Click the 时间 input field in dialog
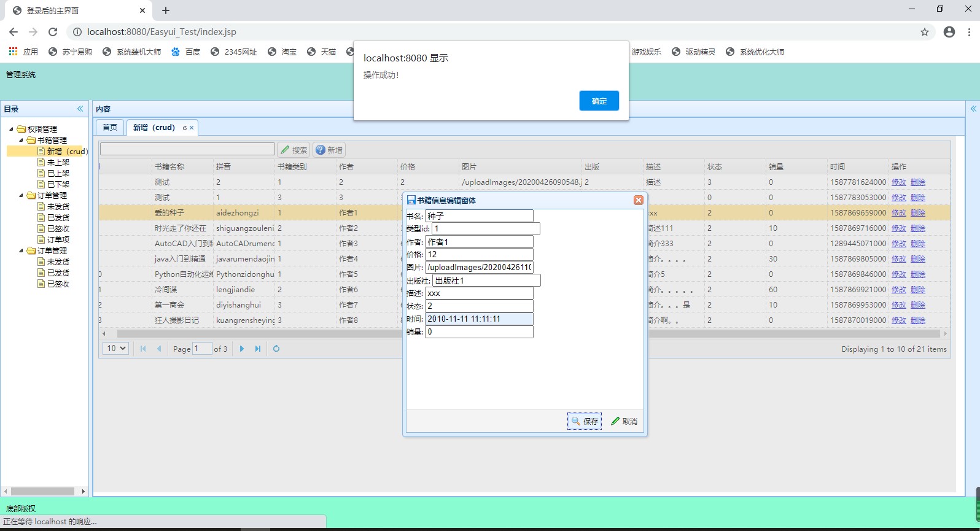The image size is (980, 531). point(479,319)
